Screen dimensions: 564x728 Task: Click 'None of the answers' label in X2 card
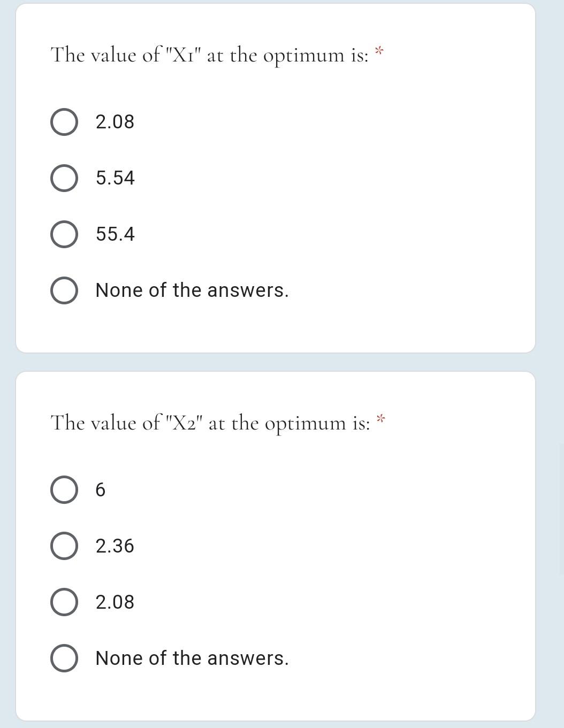coord(192,658)
